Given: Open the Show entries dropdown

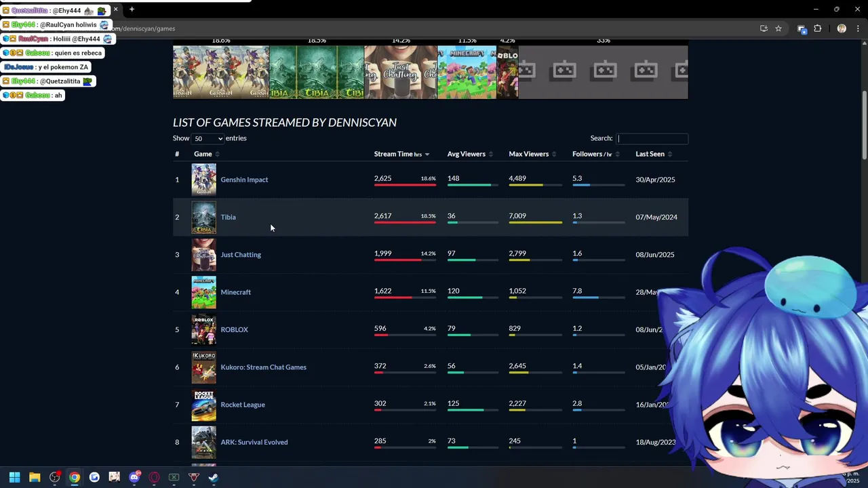Looking at the screenshot, I should pos(208,138).
